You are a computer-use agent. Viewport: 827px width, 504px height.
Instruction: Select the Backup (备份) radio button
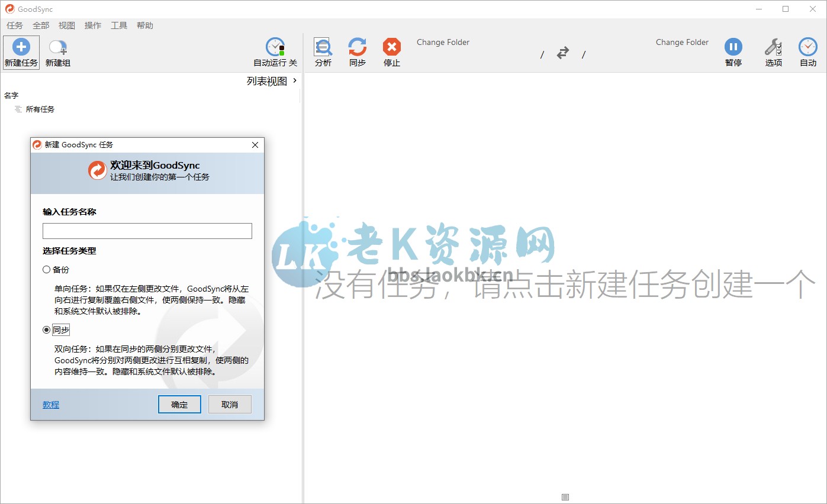click(x=47, y=270)
